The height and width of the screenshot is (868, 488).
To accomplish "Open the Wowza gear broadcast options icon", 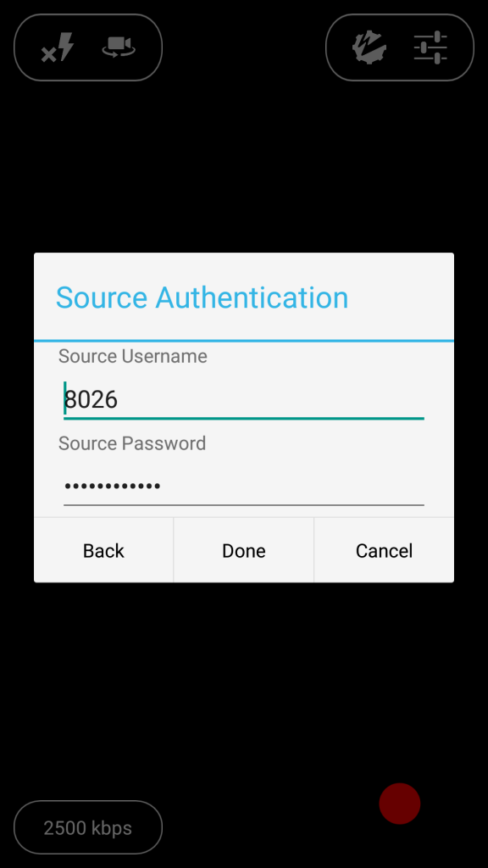I will pyautogui.click(x=369, y=47).
